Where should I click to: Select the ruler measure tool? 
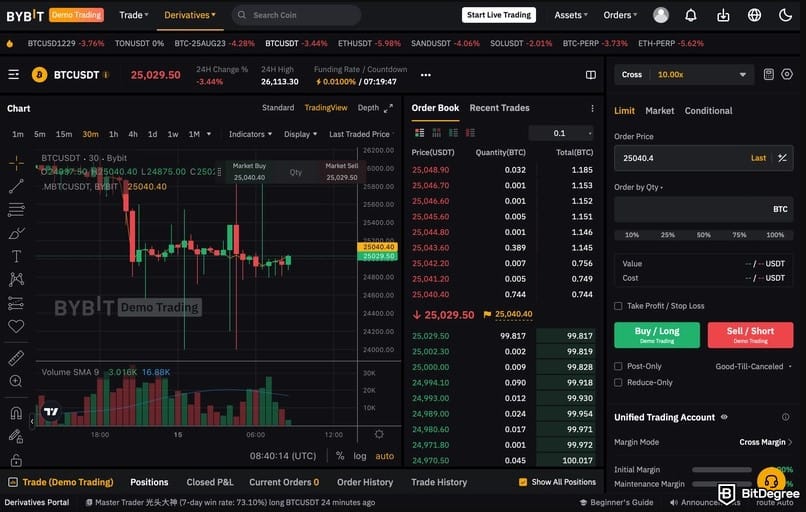pos(16,358)
